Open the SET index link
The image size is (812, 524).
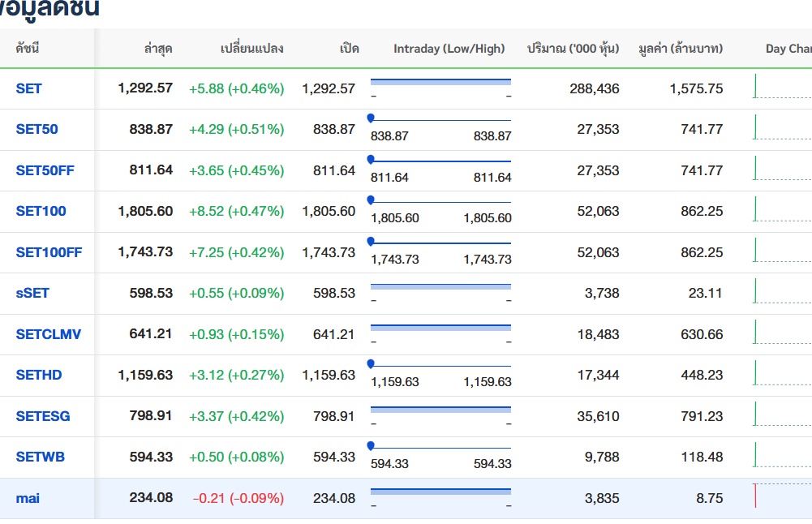[28, 88]
